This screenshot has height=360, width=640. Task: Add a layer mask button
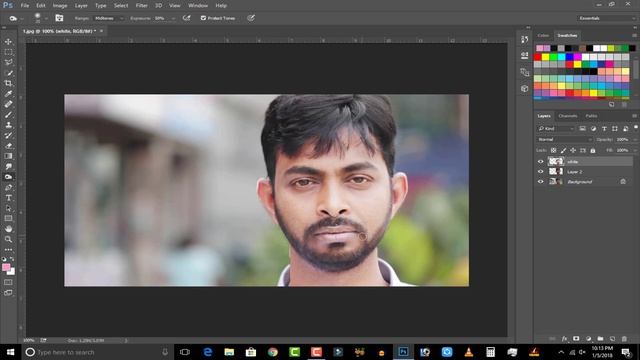pyautogui.click(x=576, y=339)
